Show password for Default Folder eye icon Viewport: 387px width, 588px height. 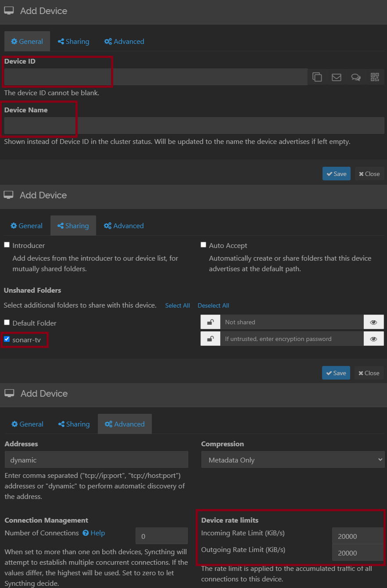pyautogui.click(x=373, y=322)
